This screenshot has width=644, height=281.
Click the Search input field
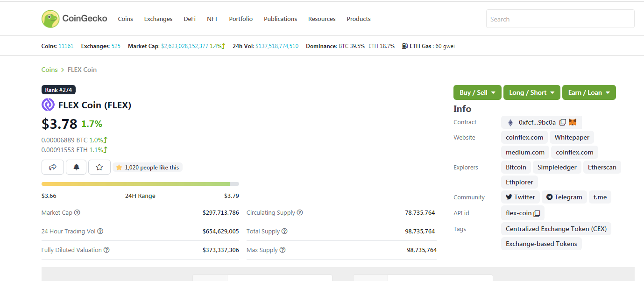[560, 19]
